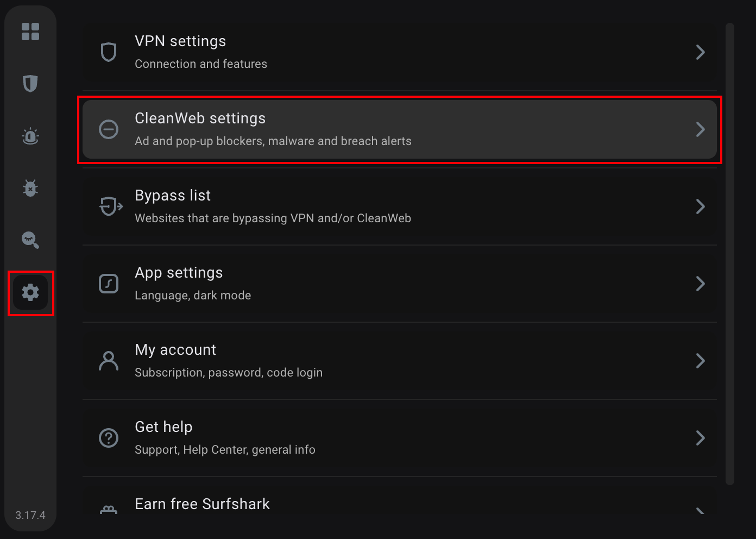Expand VPN settings using its chevron
756x539 pixels.
coord(701,52)
